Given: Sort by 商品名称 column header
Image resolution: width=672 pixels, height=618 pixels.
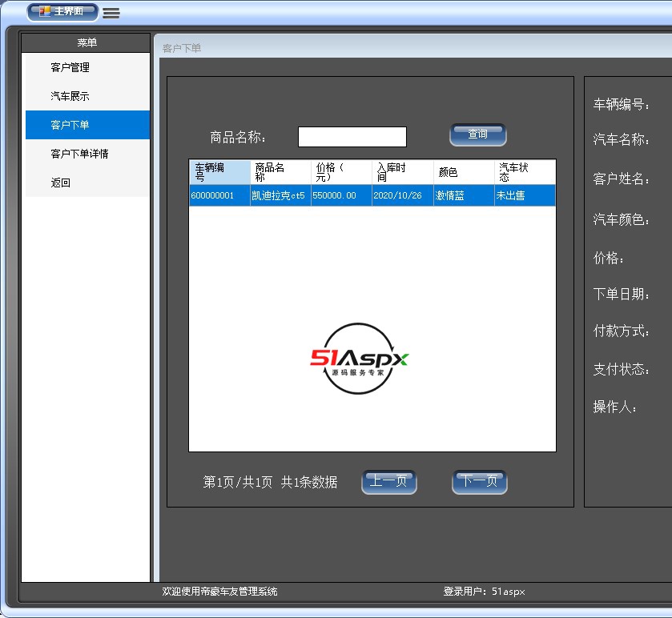Looking at the screenshot, I should pos(280,172).
